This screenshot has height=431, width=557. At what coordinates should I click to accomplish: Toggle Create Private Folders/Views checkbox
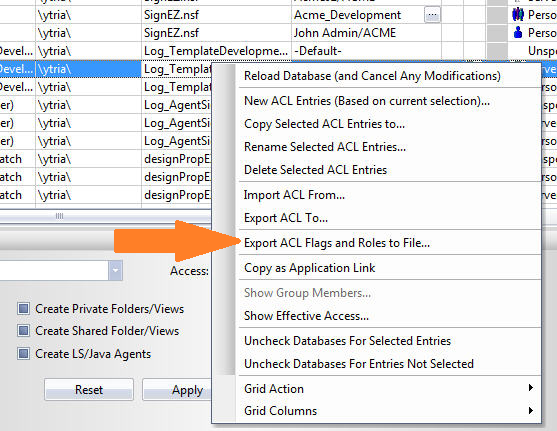pos(23,308)
